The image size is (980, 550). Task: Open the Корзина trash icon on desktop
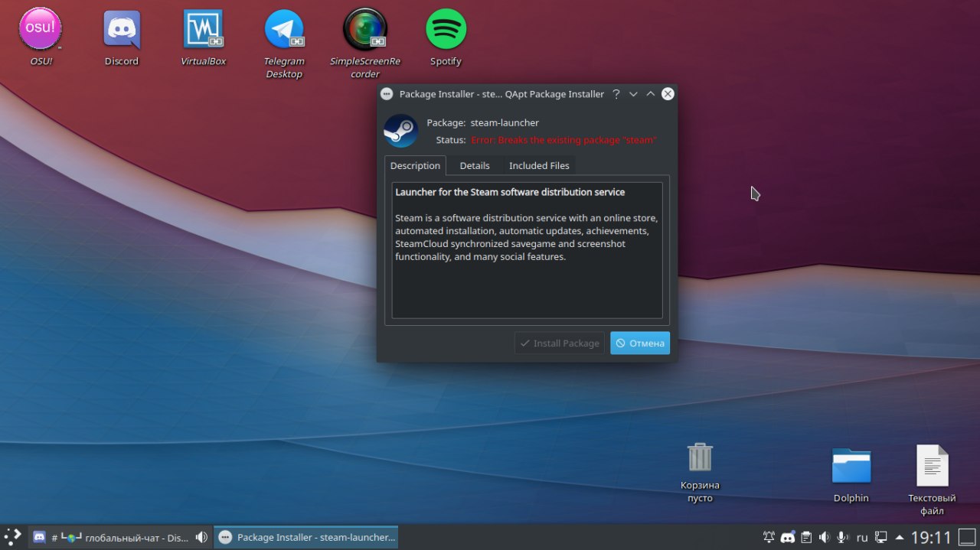pyautogui.click(x=700, y=457)
